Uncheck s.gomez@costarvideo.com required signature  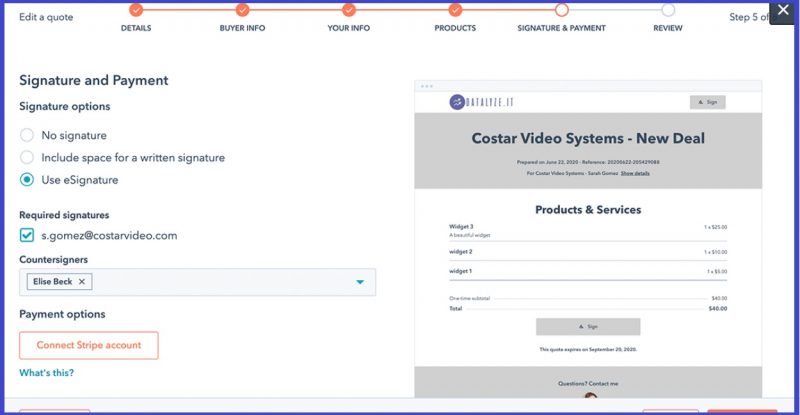[27, 235]
